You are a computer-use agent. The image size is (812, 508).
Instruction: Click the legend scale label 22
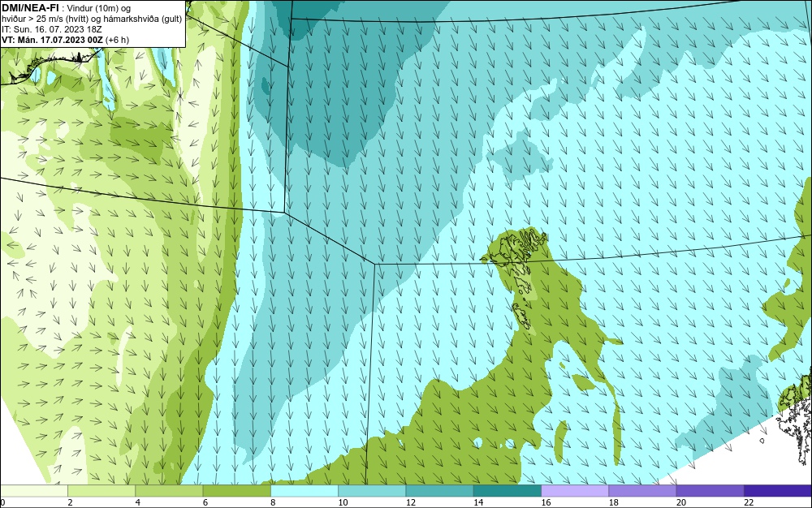(749, 502)
